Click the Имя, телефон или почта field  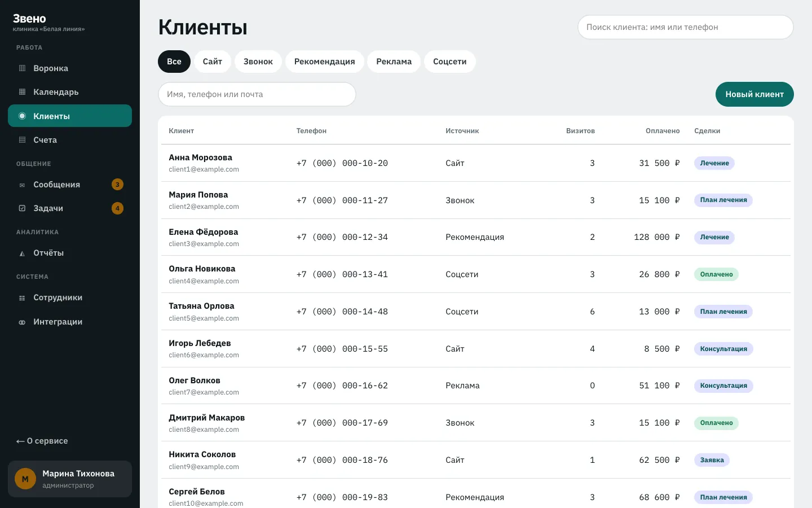tap(257, 94)
